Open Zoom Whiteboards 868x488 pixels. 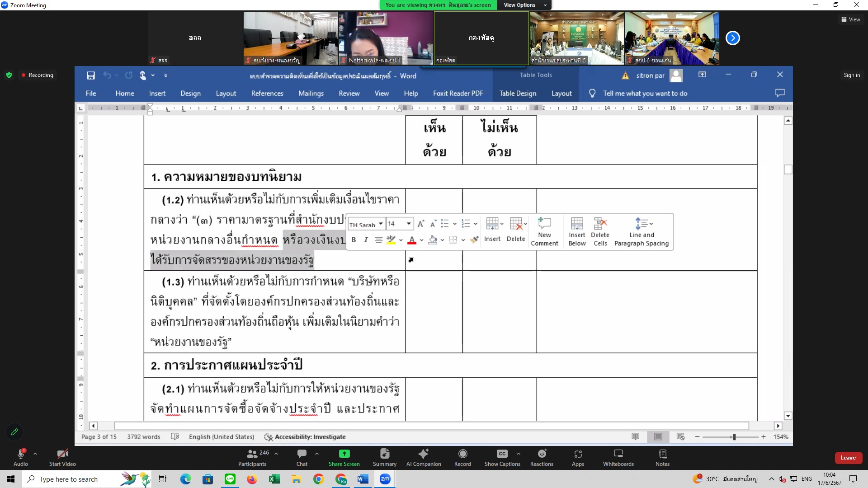618,457
